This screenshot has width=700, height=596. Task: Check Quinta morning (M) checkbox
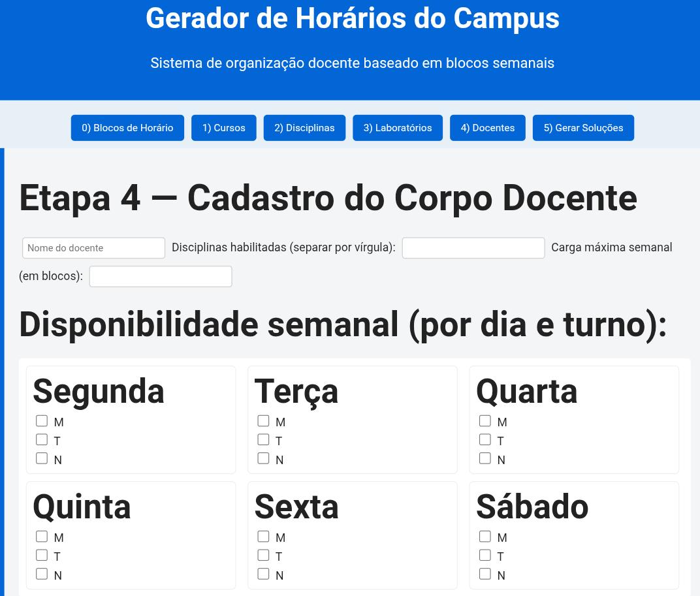pyautogui.click(x=42, y=537)
